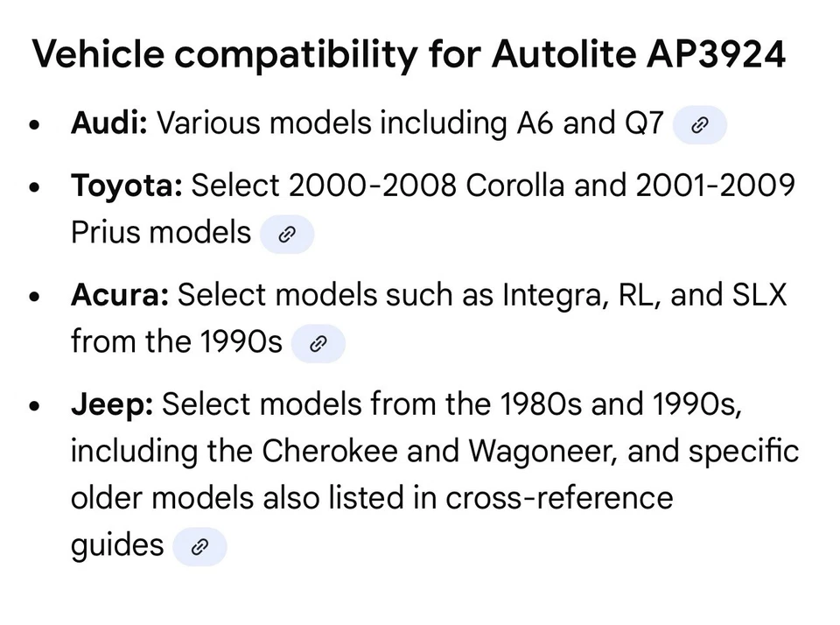Open the source link for the Audi entry

coord(699,125)
